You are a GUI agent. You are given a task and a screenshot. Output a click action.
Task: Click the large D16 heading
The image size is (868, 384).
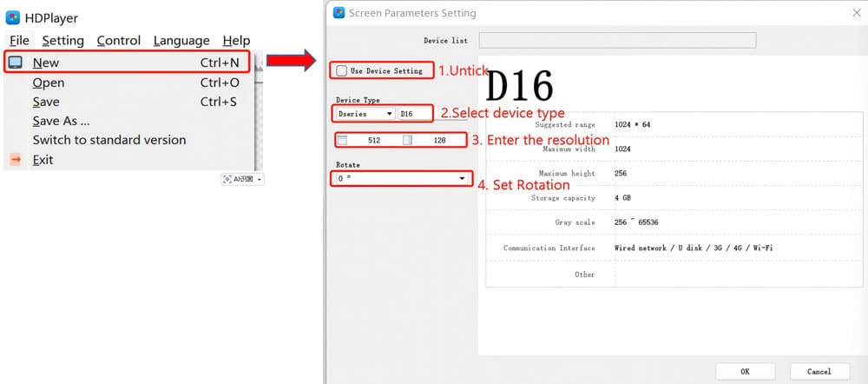click(519, 86)
